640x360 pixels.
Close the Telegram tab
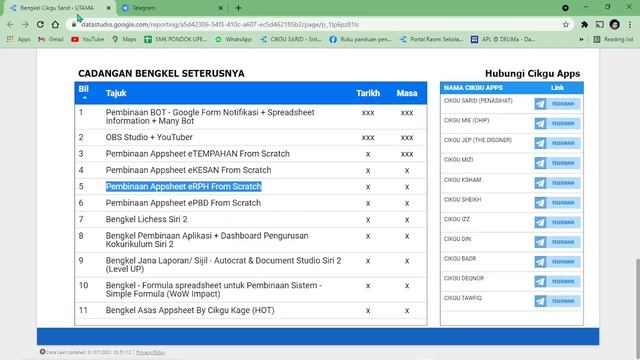coord(220,8)
